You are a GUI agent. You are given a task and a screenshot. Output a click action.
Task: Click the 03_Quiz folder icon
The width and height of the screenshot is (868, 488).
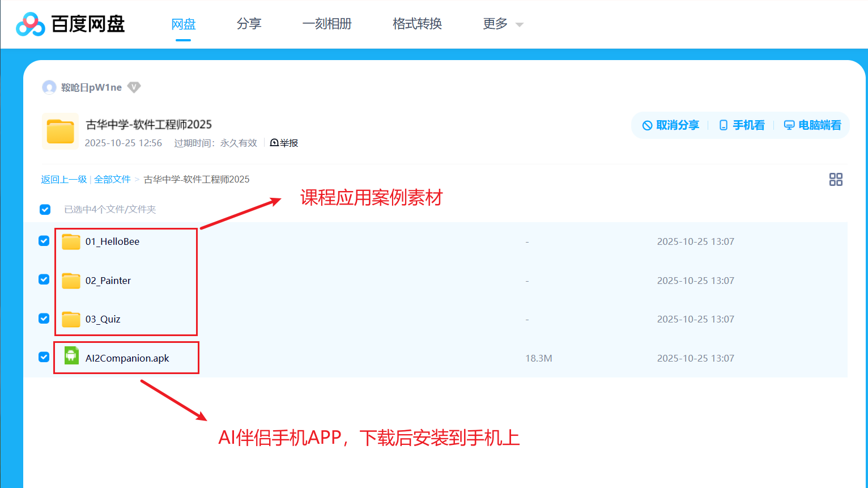[71, 319]
